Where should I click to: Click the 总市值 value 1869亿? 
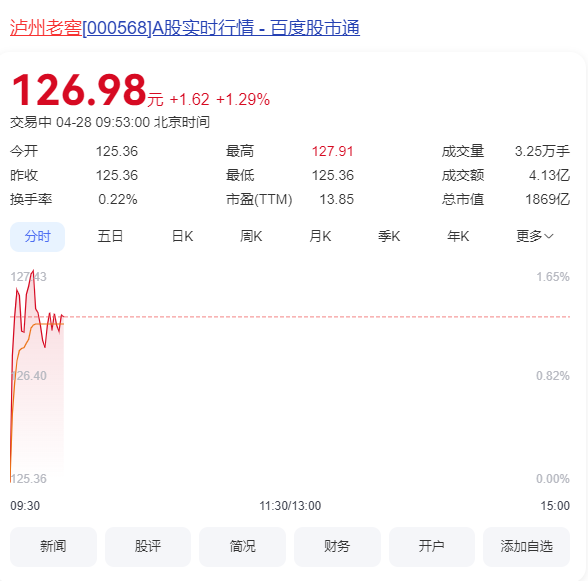(x=548, y=200)
